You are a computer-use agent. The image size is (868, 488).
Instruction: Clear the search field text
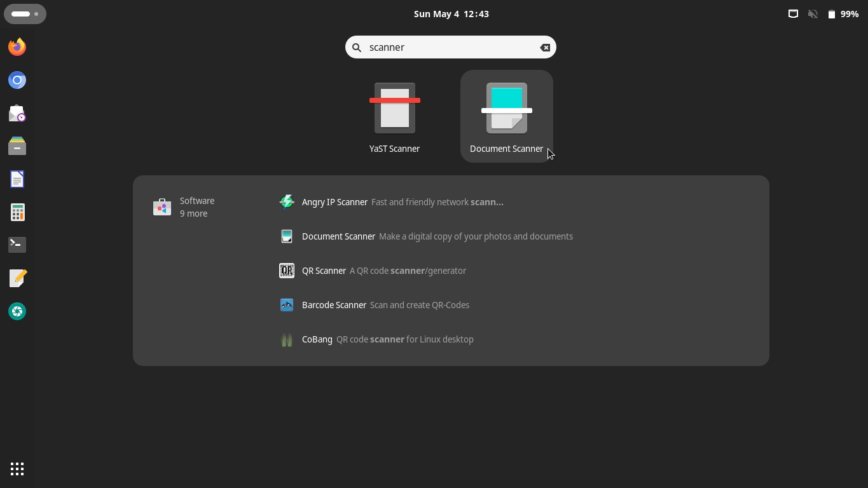coord(545,48)
